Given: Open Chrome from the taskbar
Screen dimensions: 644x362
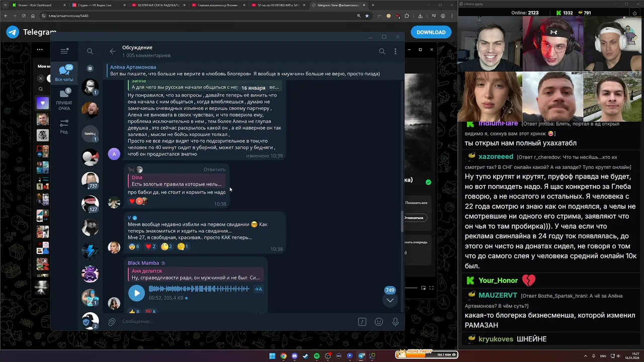Looking at the screenshot, I should [x=283, y=356].
